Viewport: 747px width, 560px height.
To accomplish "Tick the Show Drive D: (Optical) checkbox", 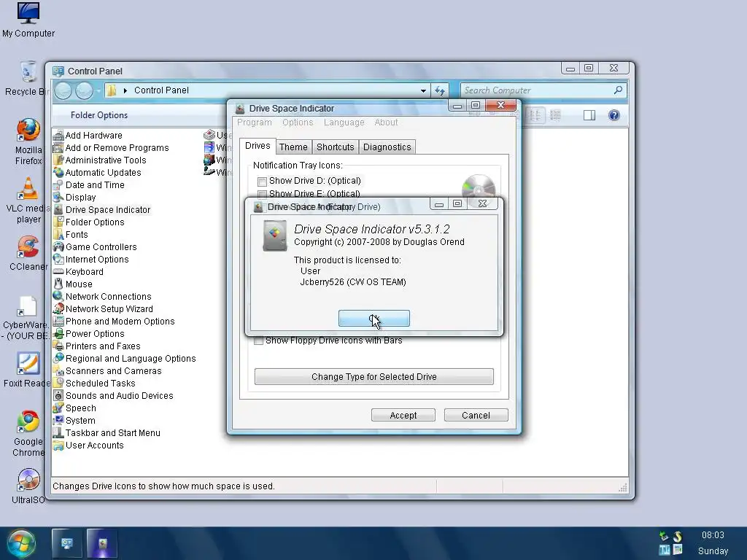I will tap(262, 182).
